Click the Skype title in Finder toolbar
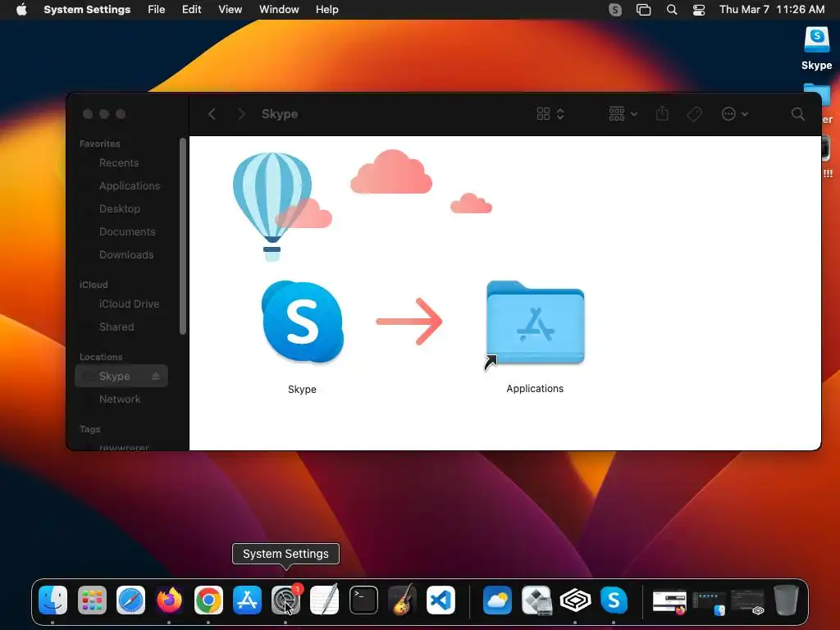This screenshot has height=630, width=840. (280, 113)
